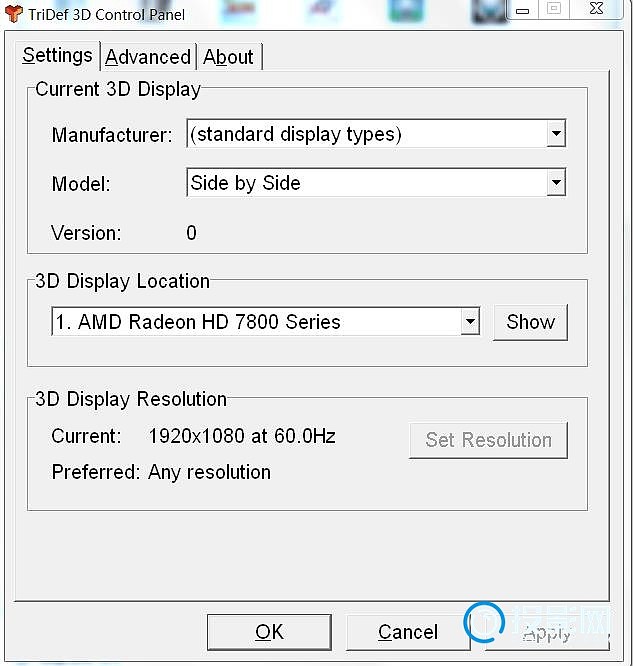
Task: Click the Apply button
Action: coord(547,634)
